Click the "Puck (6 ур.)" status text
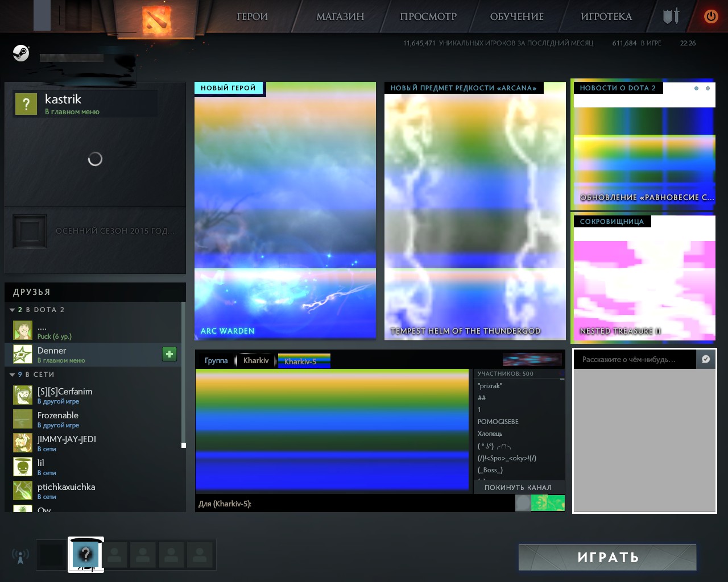The width and height of the screenshot is (728, 582). pyautogui.click(x=55, y=336)
